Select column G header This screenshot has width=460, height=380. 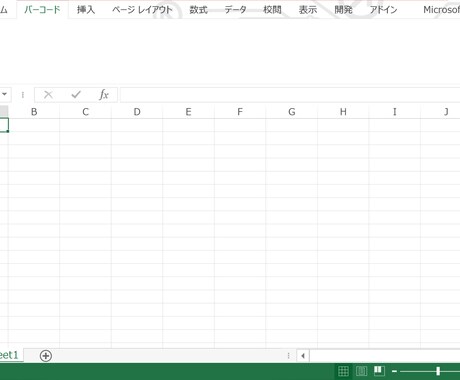coord(292,112)
